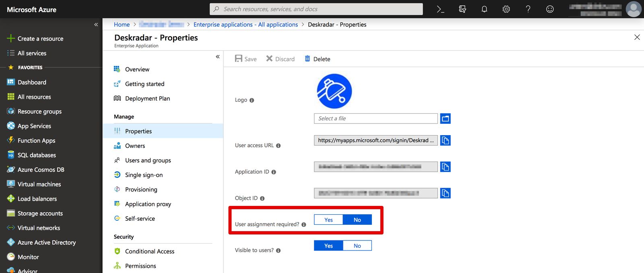Open Cloud Shell from the top bar
The height and width of the screenshot is (273, 644).
440,9
